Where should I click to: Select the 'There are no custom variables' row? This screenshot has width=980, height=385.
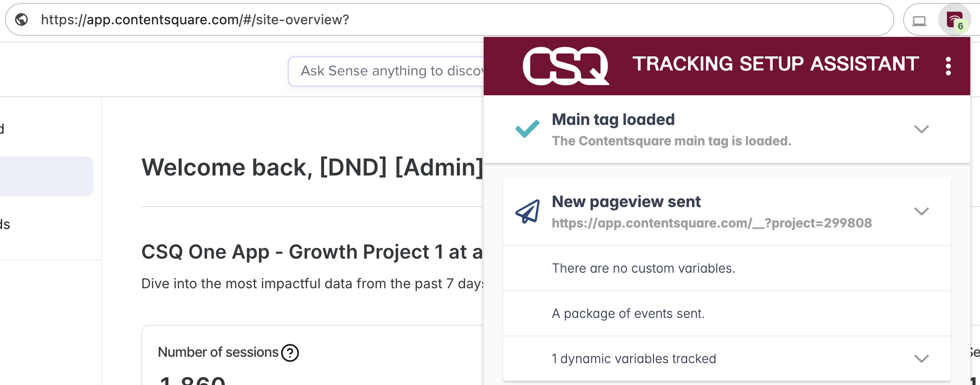click(643, 268)
